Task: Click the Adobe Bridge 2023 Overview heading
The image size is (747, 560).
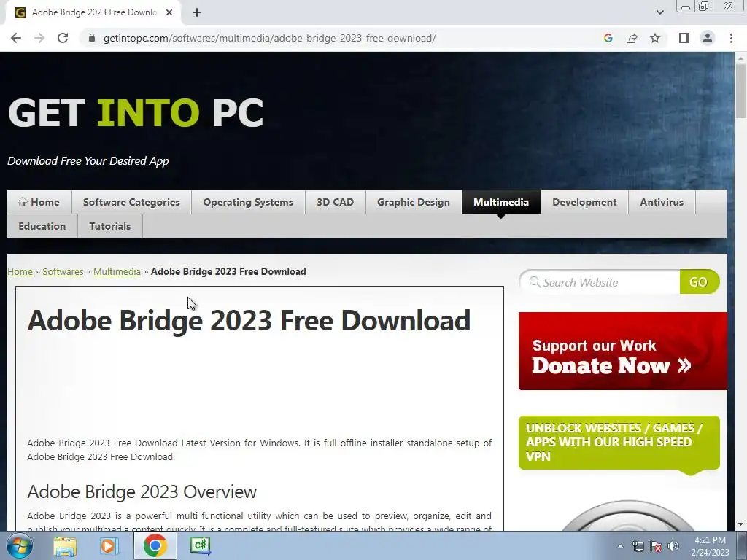Action: point(142,492)
